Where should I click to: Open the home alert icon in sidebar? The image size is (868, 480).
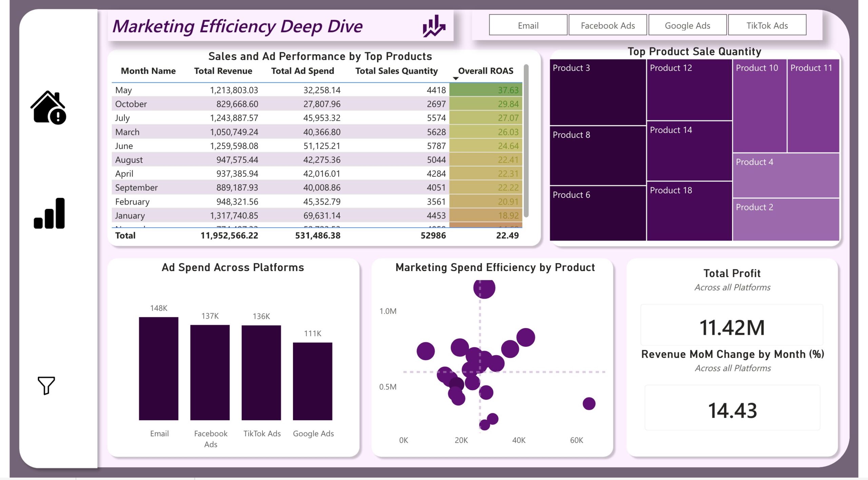[x=48, y=107]
